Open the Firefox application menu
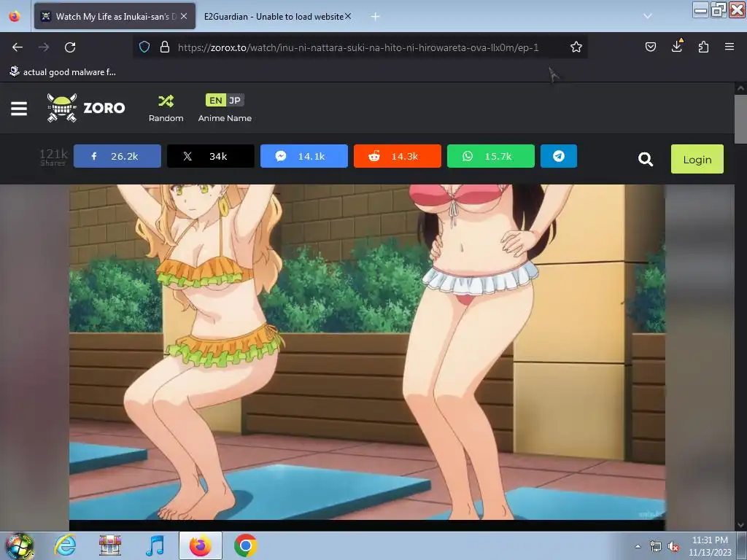This screenshot has height=560, width=747. coord(729,47)
